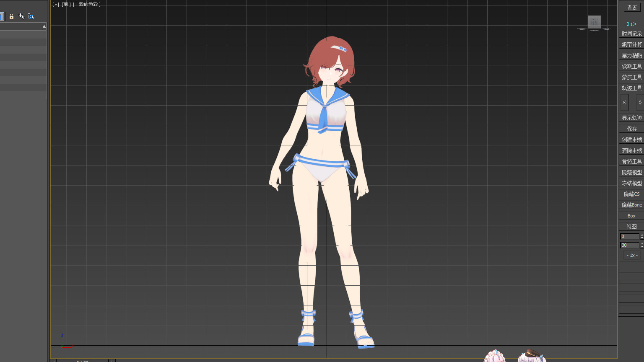This screenshot has height=362, width=644.
Task: Click the 保存 save button
Action: [x=631, y=129]
